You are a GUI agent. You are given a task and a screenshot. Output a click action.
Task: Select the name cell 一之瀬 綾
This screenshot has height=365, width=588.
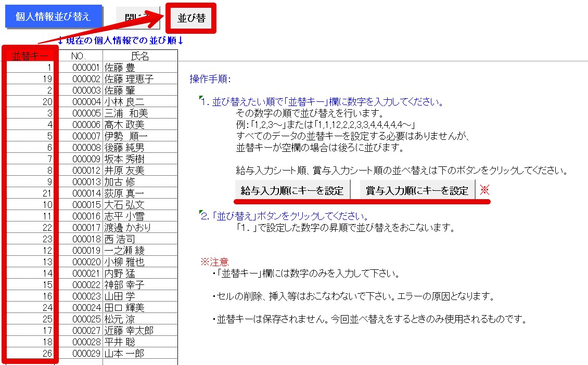[140, 250]
